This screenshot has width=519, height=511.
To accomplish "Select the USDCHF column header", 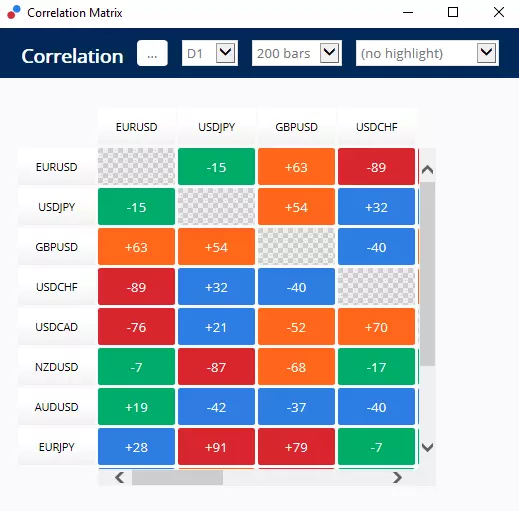I will (377, 127).
